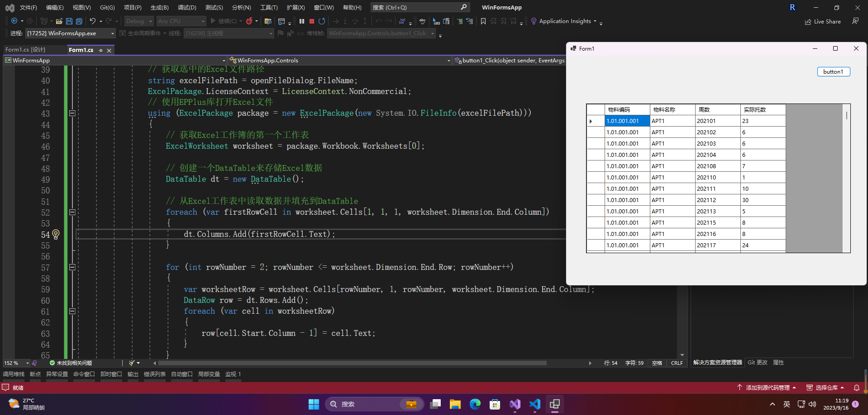Open the stack frame dropdown
This screenshot has width=868, height=415.
(382, 33)
